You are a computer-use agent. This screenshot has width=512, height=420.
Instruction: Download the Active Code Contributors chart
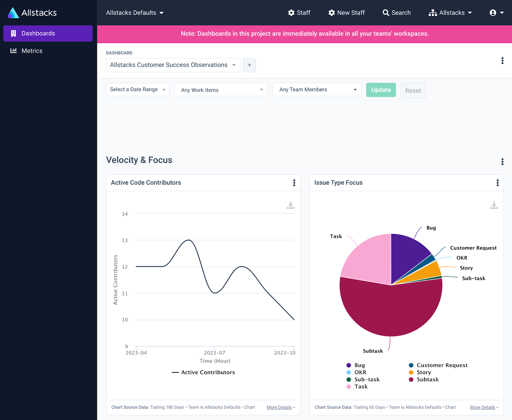[291, 205]
